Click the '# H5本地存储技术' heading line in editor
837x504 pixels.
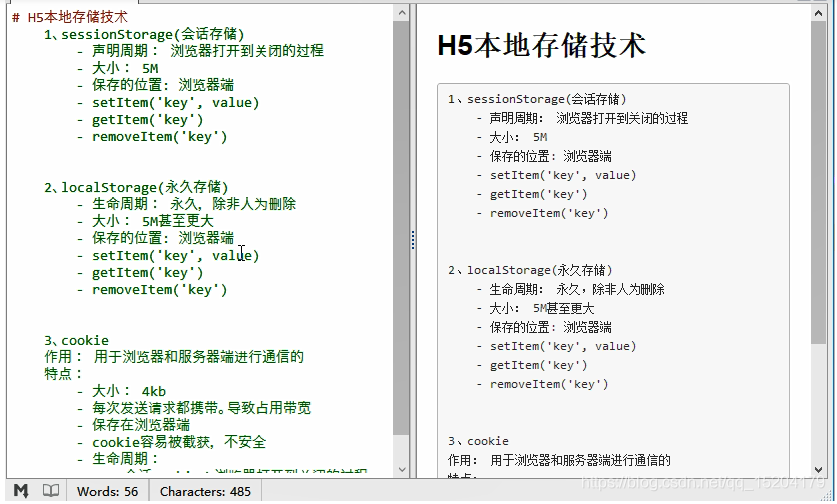(70, 17)
